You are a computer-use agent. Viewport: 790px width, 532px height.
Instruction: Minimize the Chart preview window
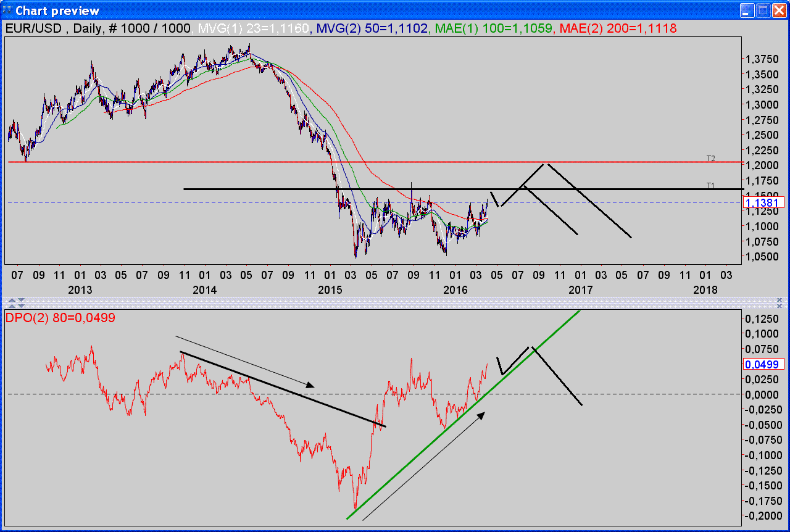point(748,10)
